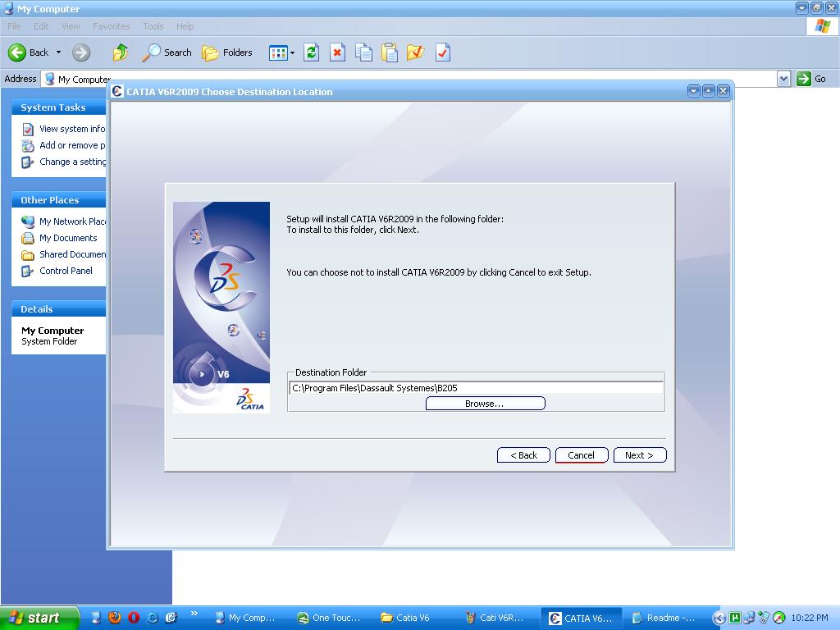Click the round green-red tray icon

click(779, 618)
